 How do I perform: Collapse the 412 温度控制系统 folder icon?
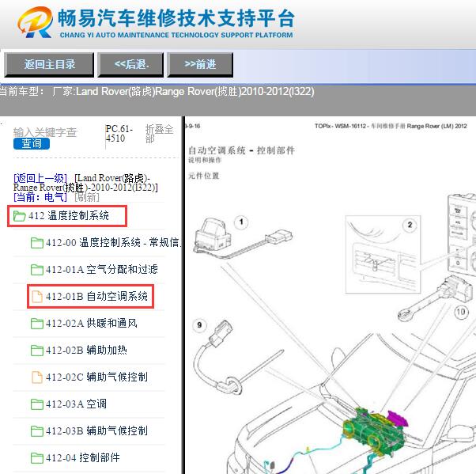tap(19, 216)
